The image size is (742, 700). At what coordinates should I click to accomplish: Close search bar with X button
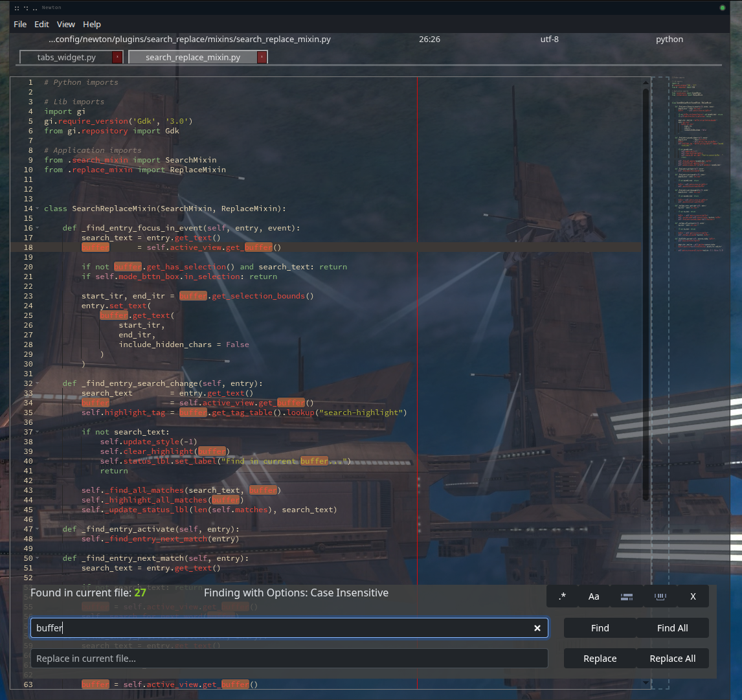point(693,596)
